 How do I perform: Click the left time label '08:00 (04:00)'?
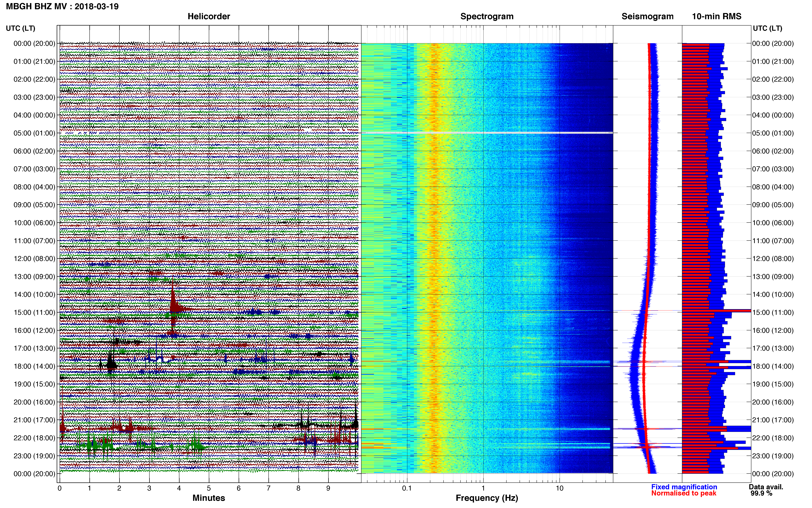coord(34,187)
